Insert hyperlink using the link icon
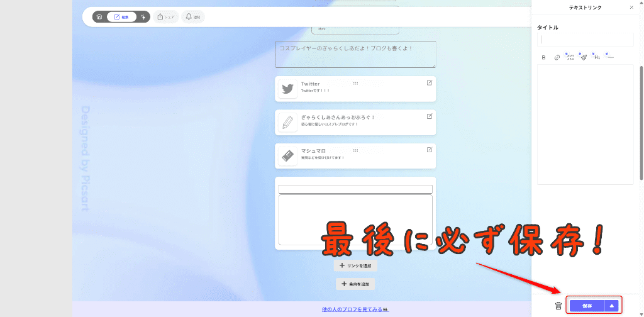Viewport: 644px width, 317px height. tap(557, 57)
